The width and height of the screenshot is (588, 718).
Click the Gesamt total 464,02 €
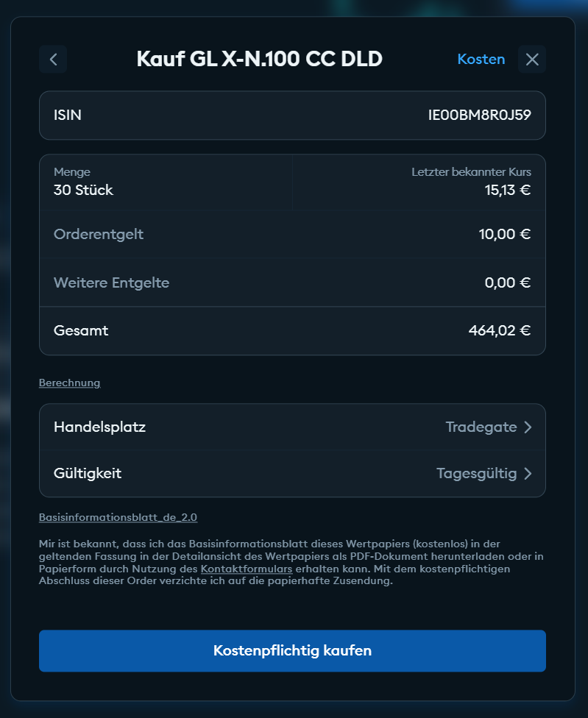click(499, 330)
